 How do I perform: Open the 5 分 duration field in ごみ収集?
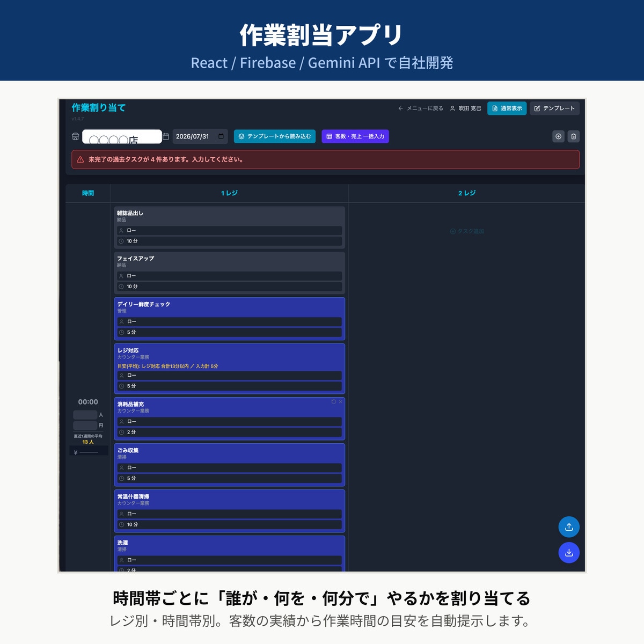point(229,479)
